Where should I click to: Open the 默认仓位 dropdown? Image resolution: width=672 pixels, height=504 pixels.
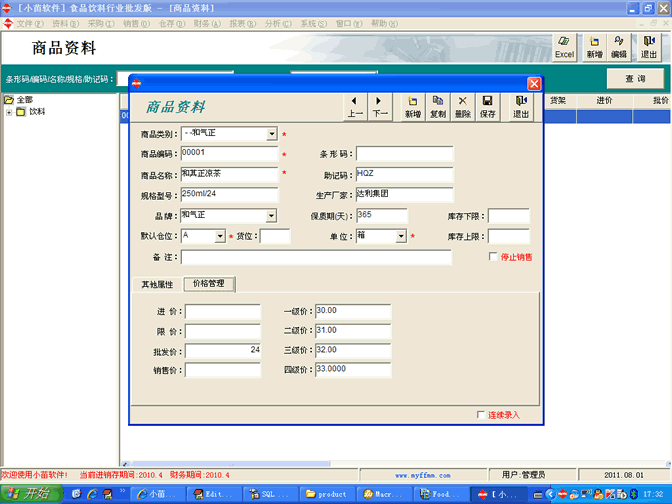coord(219,236)
